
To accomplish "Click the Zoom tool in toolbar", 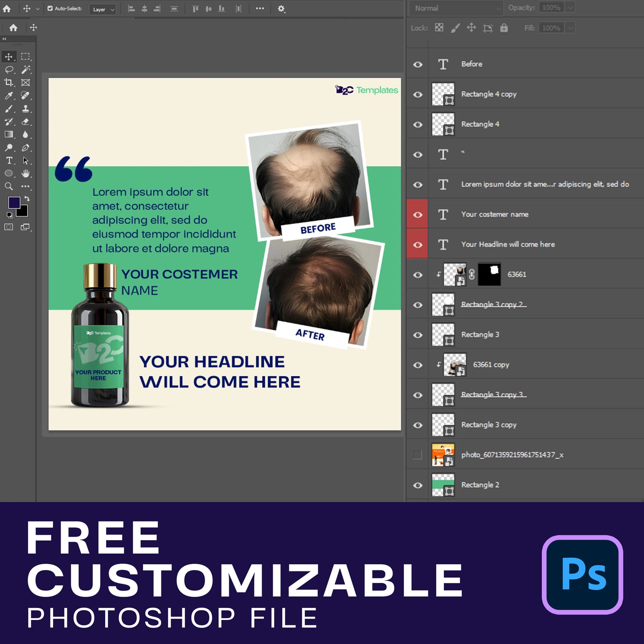I will click(x=8, y=186).
